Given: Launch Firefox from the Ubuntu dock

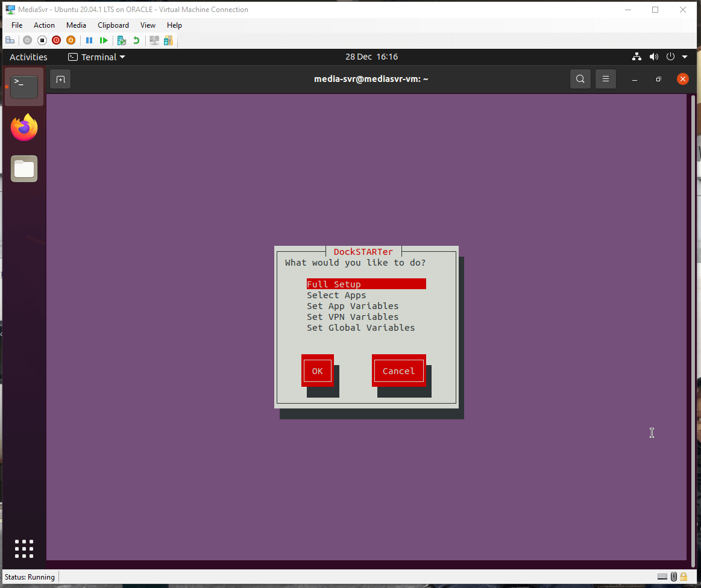Looking at the screenshot, I should (x=24, y=127).
